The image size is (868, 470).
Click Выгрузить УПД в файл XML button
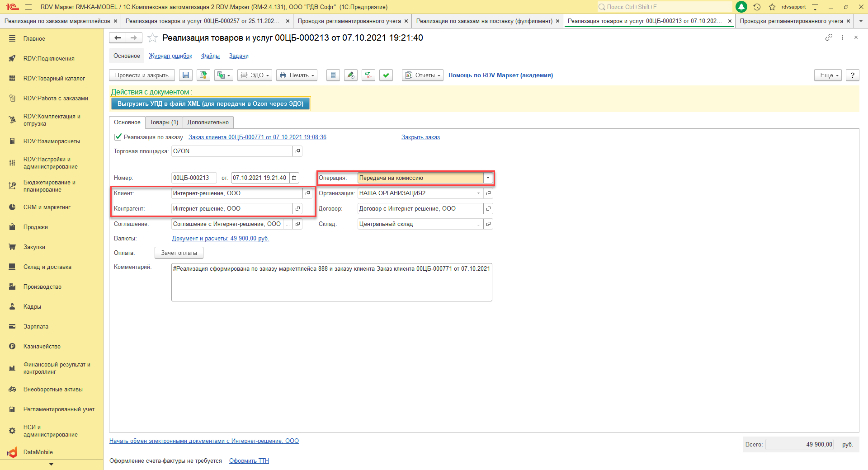pyautogui.click(x=210, y=104)
